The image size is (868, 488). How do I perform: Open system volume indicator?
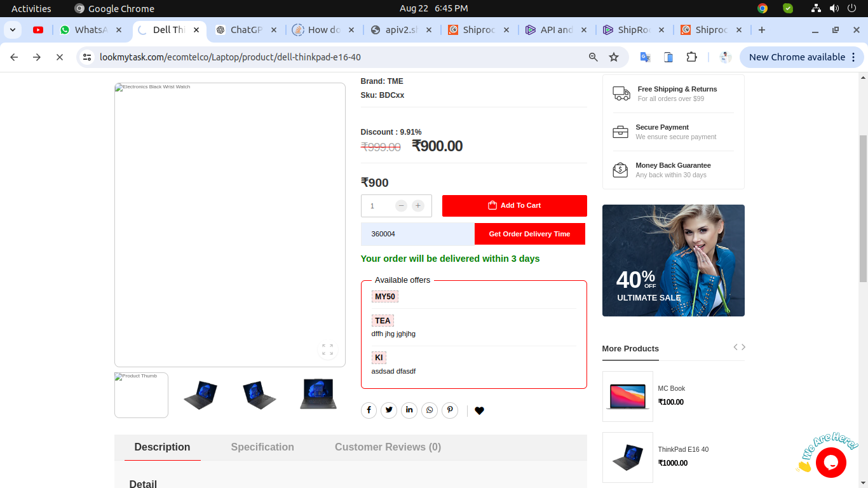(834, 8)
